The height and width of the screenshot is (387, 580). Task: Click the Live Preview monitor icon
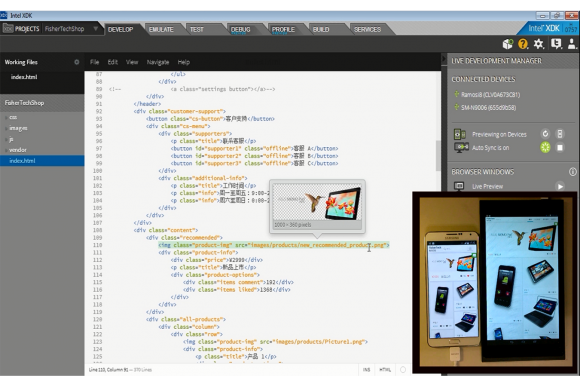click(459, 186)
